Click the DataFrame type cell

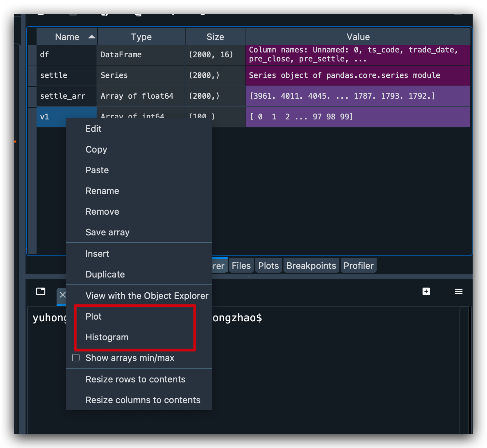coord(141,55)
